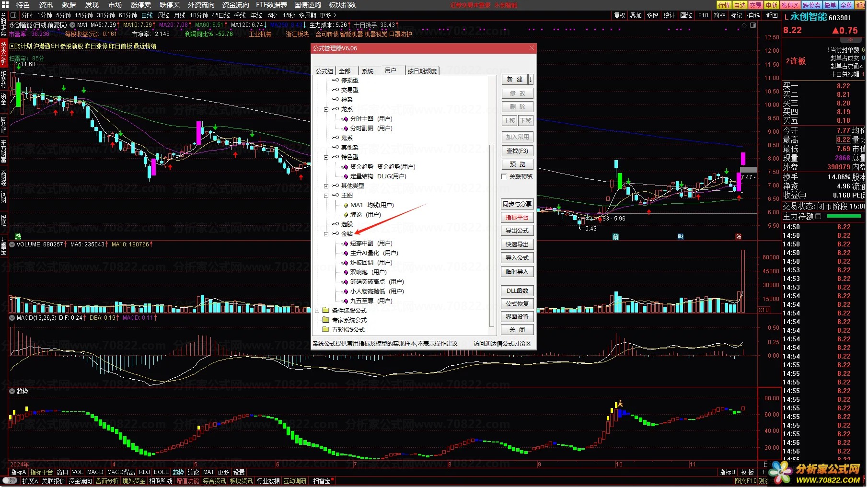
Task: Click the 涨 marker on the price chart
Action: 738,237
